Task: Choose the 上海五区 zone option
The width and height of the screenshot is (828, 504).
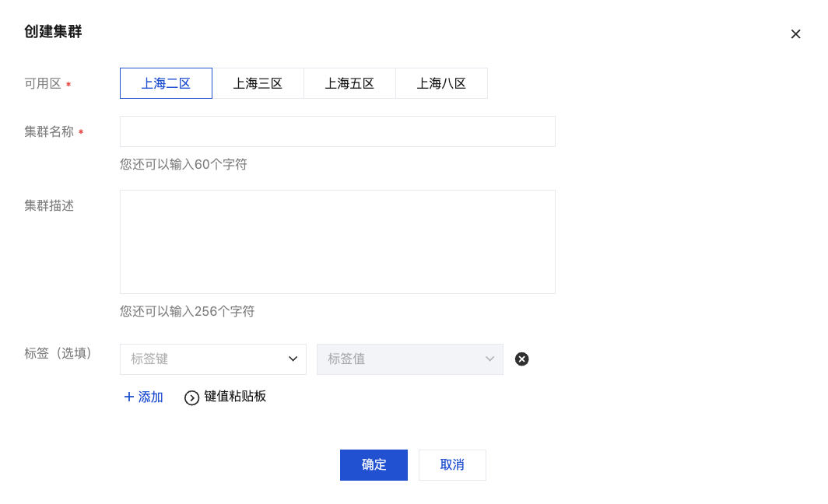Action: click(x=349, y=83)
